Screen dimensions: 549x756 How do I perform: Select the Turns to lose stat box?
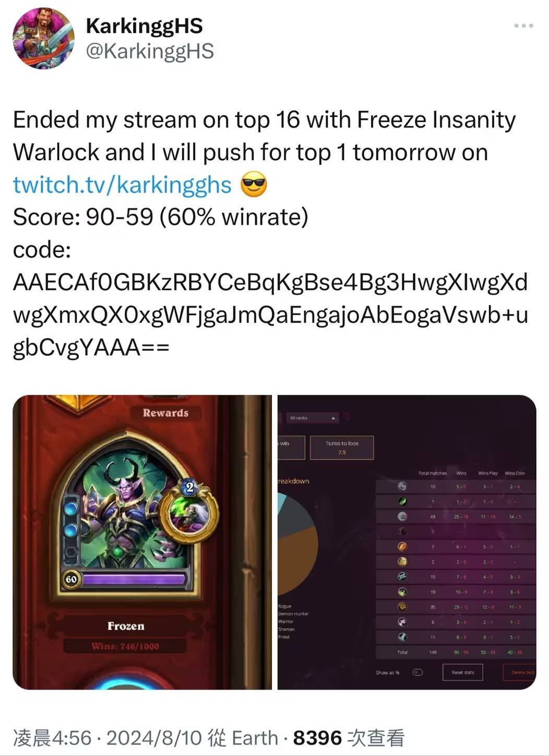coord(342,447)
